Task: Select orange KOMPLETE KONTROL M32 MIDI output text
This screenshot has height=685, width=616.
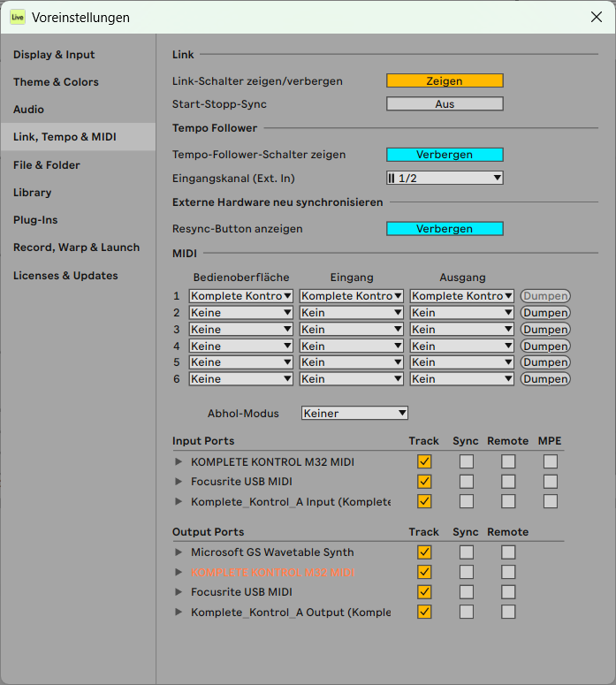Action: (272, 572)
